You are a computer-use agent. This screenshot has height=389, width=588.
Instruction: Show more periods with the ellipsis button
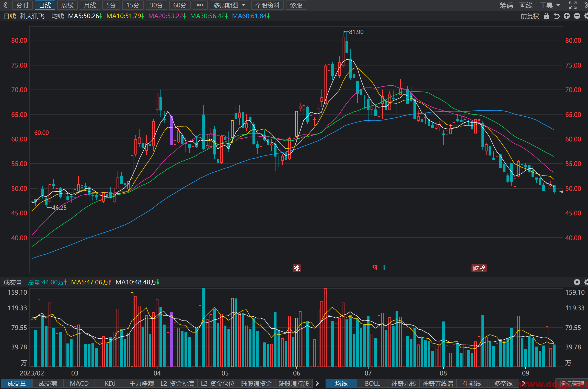pos(200,5)
